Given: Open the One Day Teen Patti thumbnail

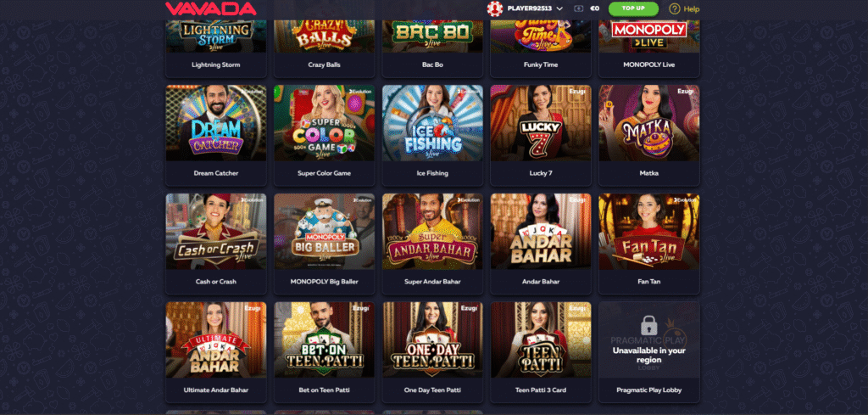Looking at the screenshot, I should (432, 340).
